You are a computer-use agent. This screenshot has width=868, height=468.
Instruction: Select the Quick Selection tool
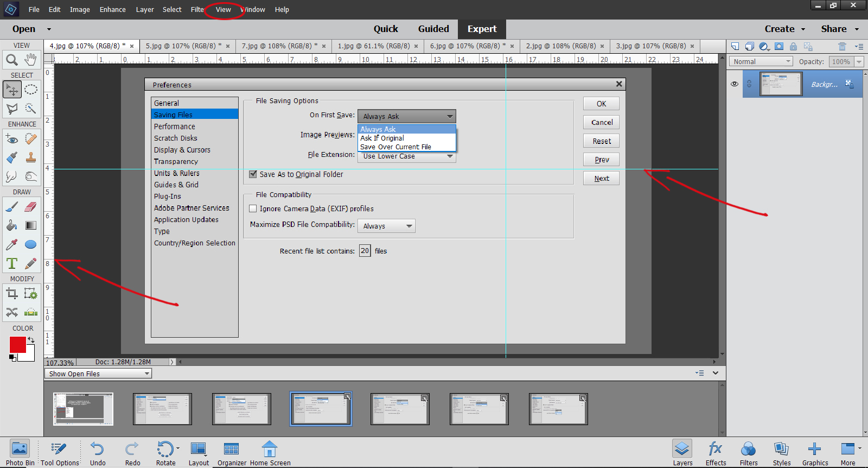(31, 109)
